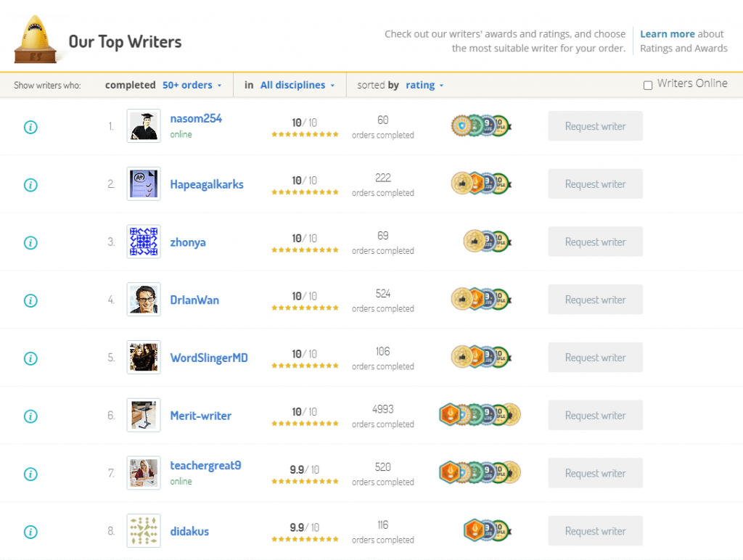Open teachergreat9 avatar thumbnail
The width and height of the screenshot is (743, 560).
tap(144, 473)
